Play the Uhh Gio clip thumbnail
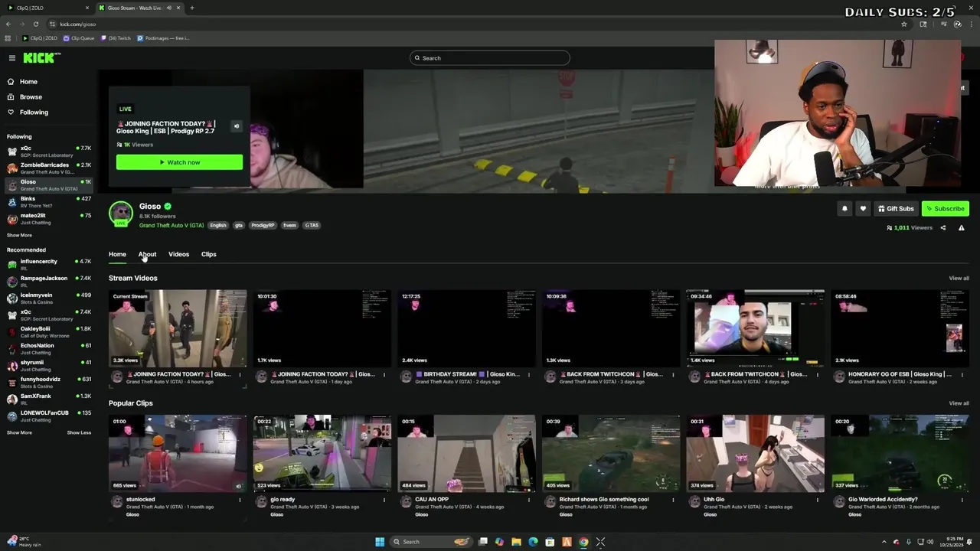The height and width of the screenshot is (551, 980). point(755,453)
